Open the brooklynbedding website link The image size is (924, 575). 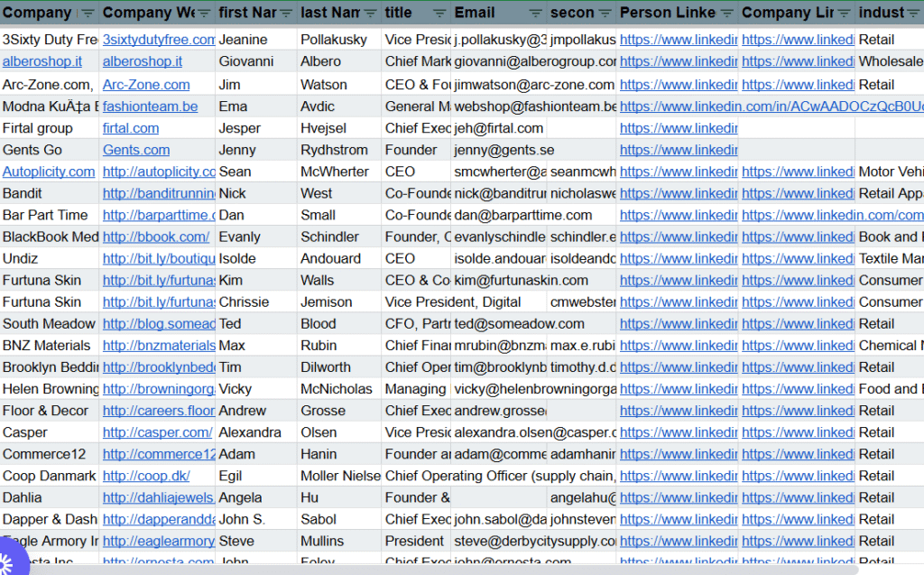tap(159, 367)
